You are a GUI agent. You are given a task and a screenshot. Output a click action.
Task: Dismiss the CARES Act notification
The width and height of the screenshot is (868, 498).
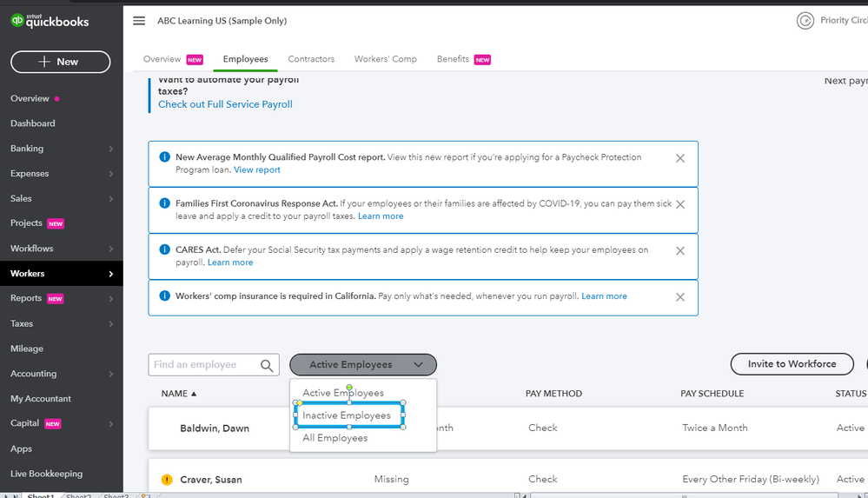680,250
